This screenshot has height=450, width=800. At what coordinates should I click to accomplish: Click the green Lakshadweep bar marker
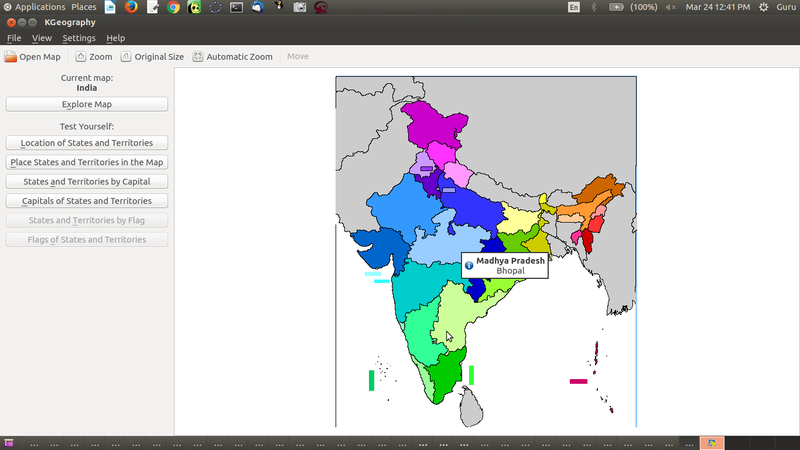(371, 381)
